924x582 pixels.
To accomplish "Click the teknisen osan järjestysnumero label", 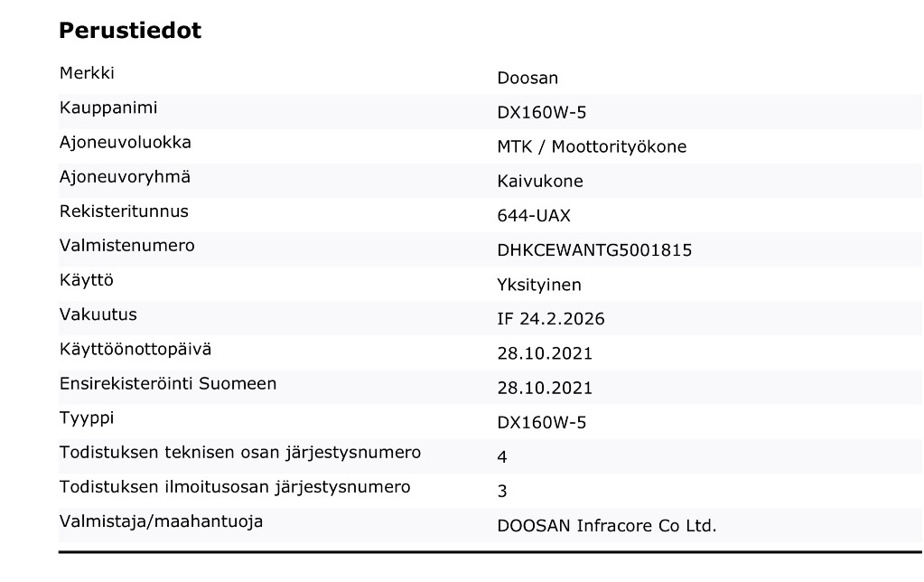I will click(x=239, y=452).
